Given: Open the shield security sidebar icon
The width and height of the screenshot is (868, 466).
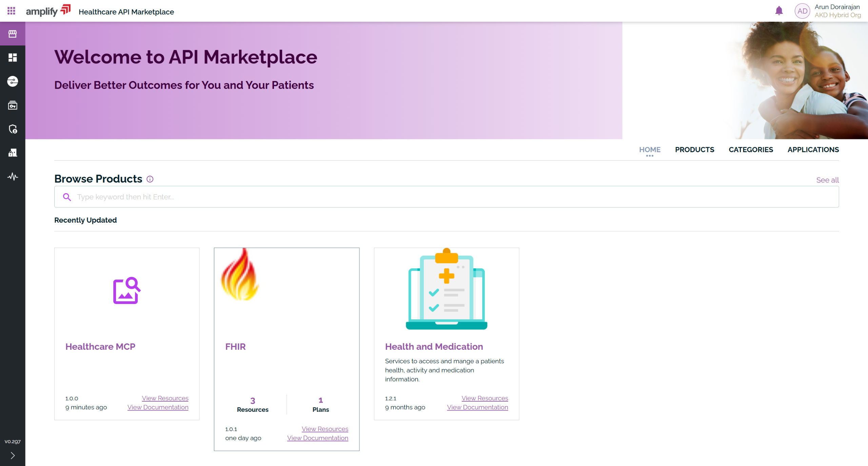Looking at the screenshot, I should click(13, 129).
